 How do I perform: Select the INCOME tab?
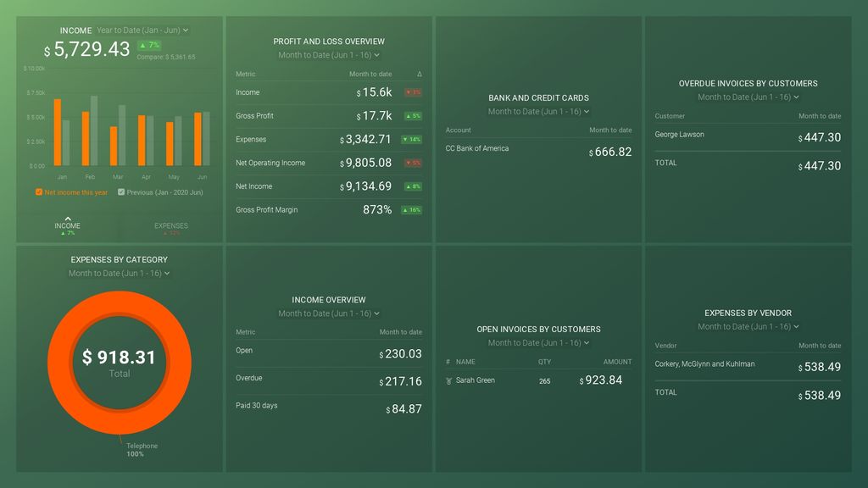pos(66,225)
